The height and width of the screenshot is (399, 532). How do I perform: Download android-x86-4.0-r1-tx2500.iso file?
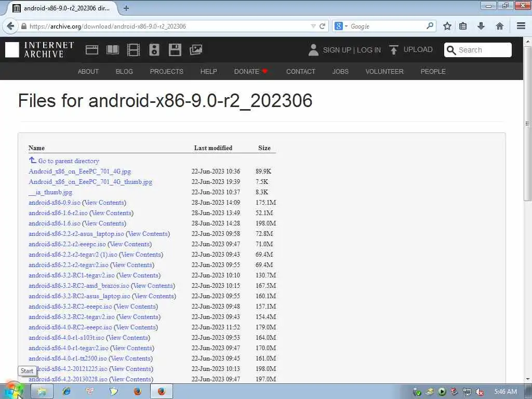pos(68,358)
